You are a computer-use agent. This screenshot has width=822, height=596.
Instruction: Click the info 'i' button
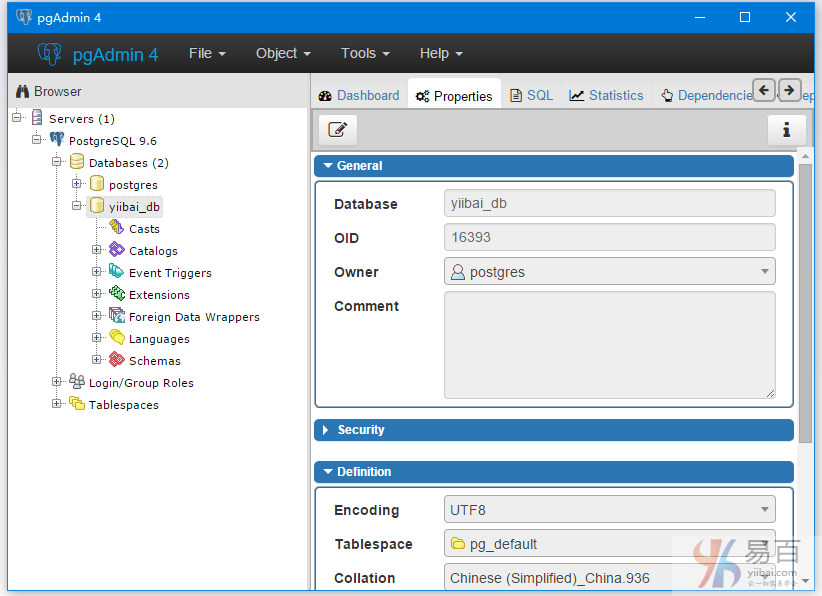pyautogui.click(x=786, y=130)
